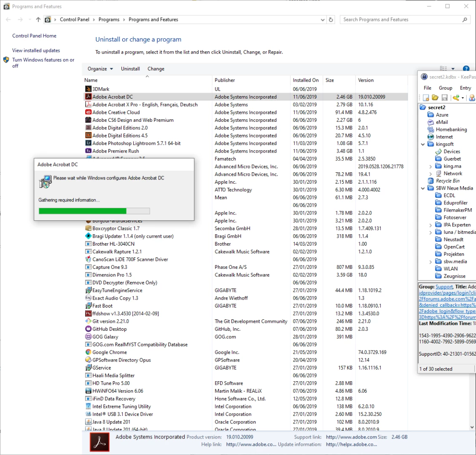Viewport: 476px width, 455px height.
Task: Open the view options dropdown arrow
Action: click(453, 69)
